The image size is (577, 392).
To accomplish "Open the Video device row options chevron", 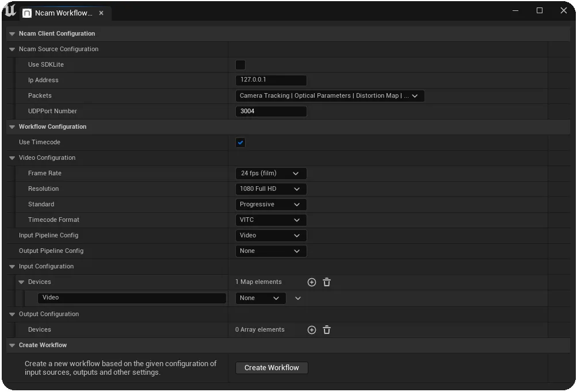I will click(x=298, y=298).
